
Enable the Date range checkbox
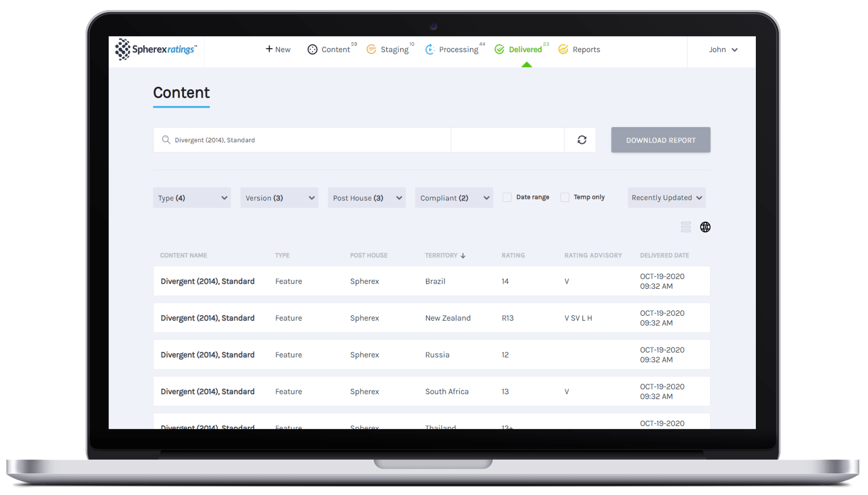(x=507, y=197)
